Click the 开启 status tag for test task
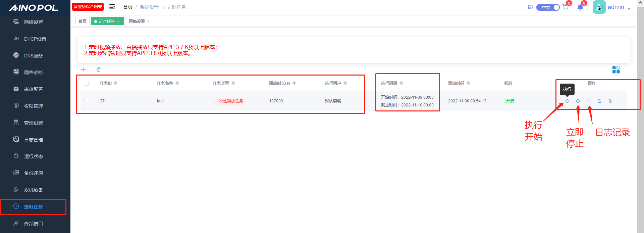 (x=510, y=101)
